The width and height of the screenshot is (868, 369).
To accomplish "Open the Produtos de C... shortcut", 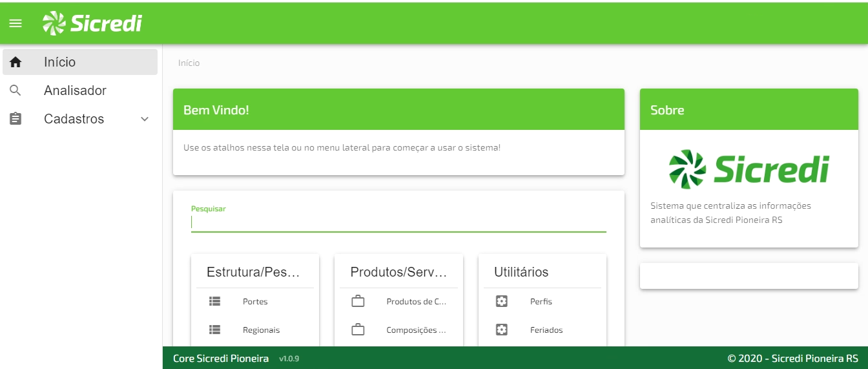I will tap(398, 301).
